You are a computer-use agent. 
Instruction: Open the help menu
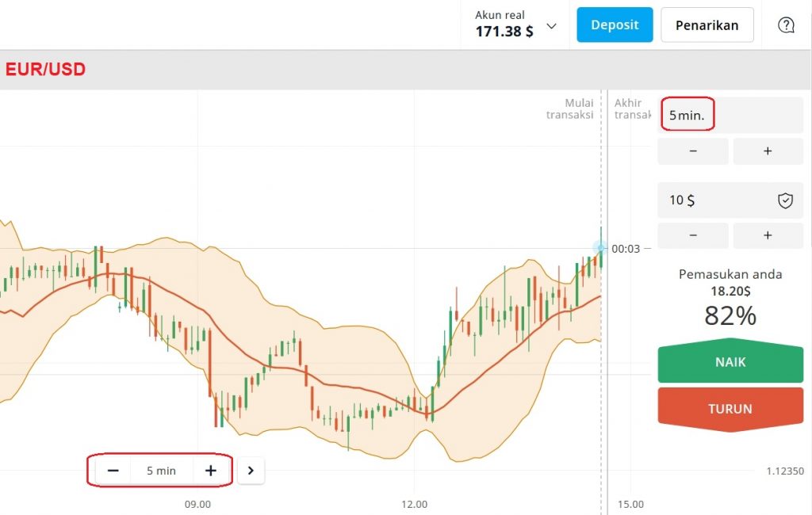[x=786, y=25]
